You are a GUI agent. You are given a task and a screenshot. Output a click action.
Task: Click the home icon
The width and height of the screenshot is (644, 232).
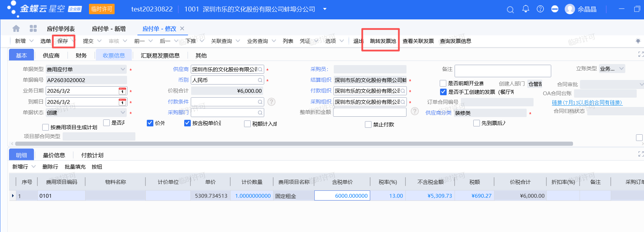click(16, 28)
